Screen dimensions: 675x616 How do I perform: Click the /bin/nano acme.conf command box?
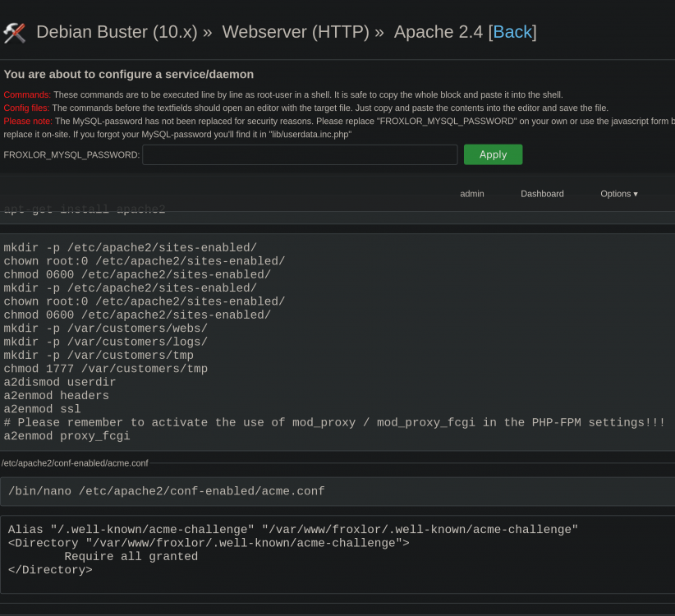point(337,491)
